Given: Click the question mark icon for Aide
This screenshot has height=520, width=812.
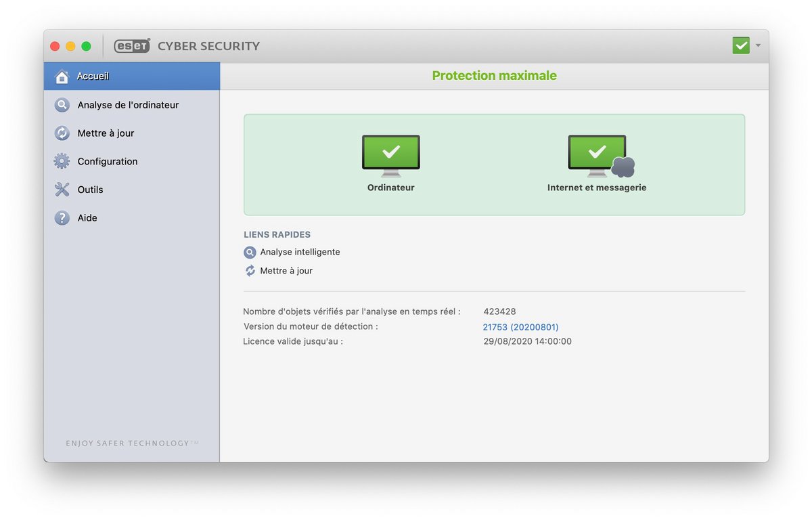Looking at the screenshot, I should pyautogui.click(x=62, y=218).
